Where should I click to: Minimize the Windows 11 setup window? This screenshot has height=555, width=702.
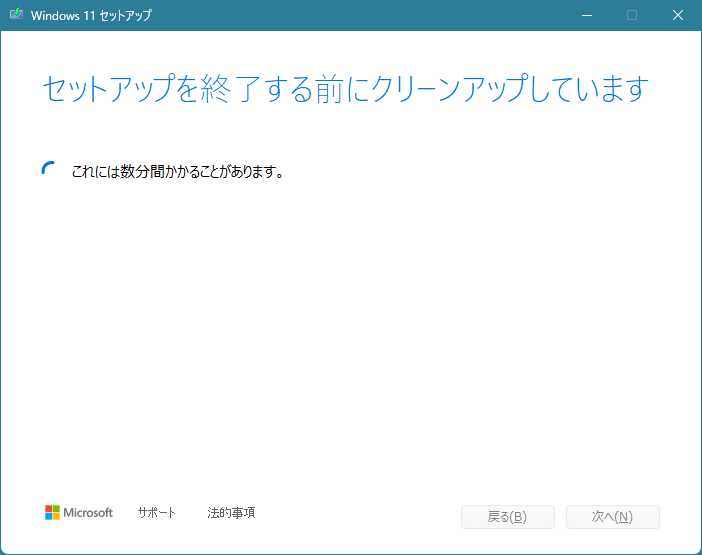pyautogui.click(x=587, y=15)
